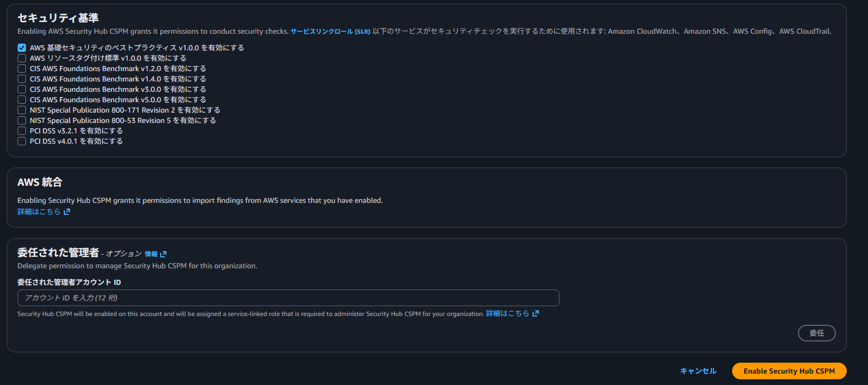Screen dimensions: 868x385
Task: Enable NIST Special Publication 800-171 Revision 2
Action: pyautogui.click(x=22, y=110)
